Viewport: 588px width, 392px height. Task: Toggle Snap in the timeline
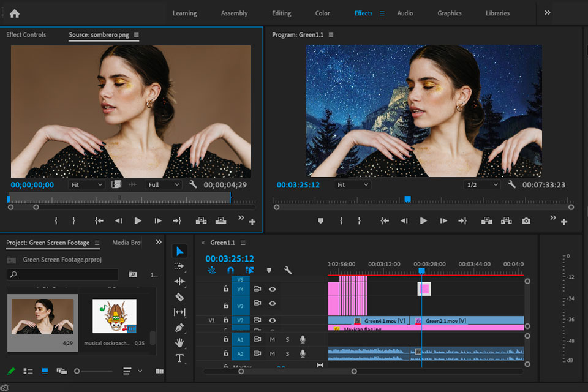tap(230, 270)
